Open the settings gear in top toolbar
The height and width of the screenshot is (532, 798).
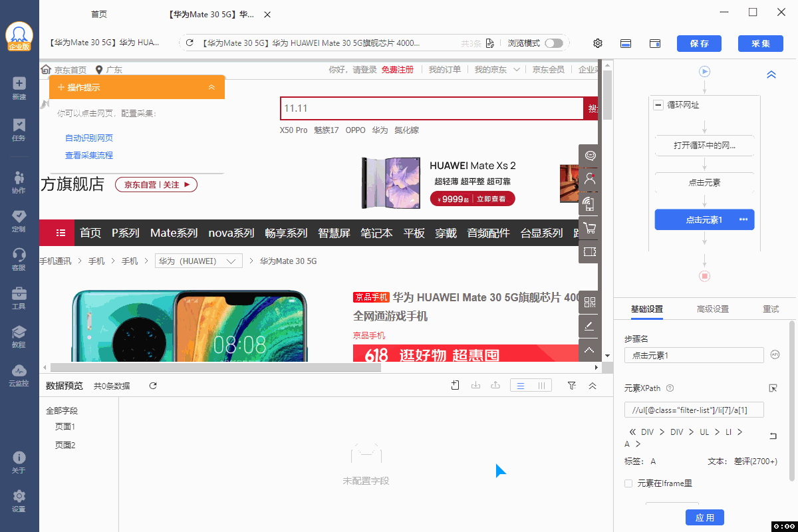click(x=598, y=43)
